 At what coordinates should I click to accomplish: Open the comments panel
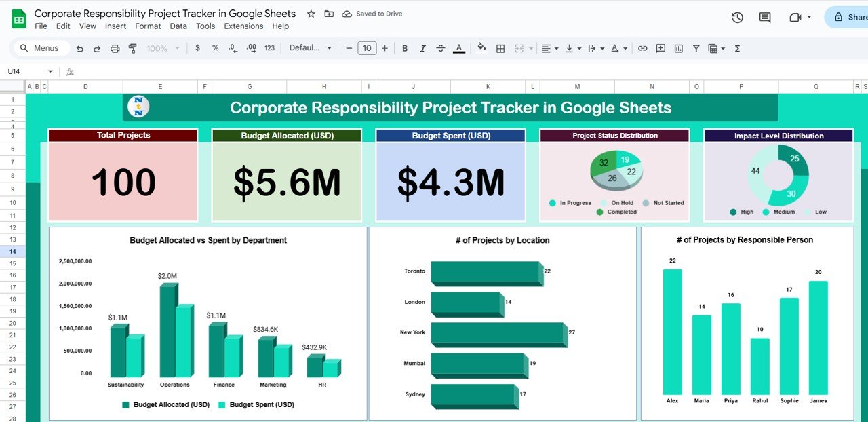tap(764, 17)
